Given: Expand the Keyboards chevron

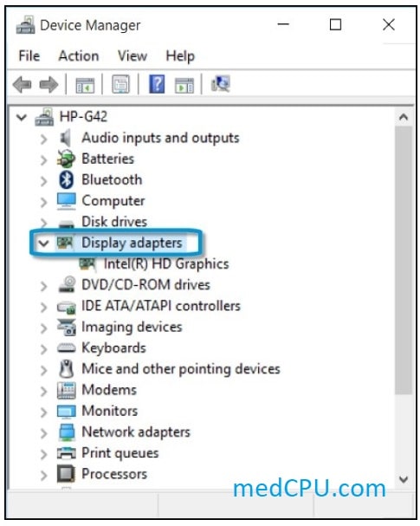Looking at the screenshot, I should click(43, 349).
